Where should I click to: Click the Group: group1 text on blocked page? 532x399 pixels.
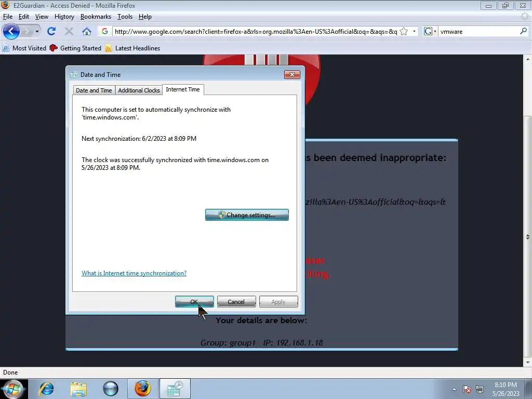228,343
